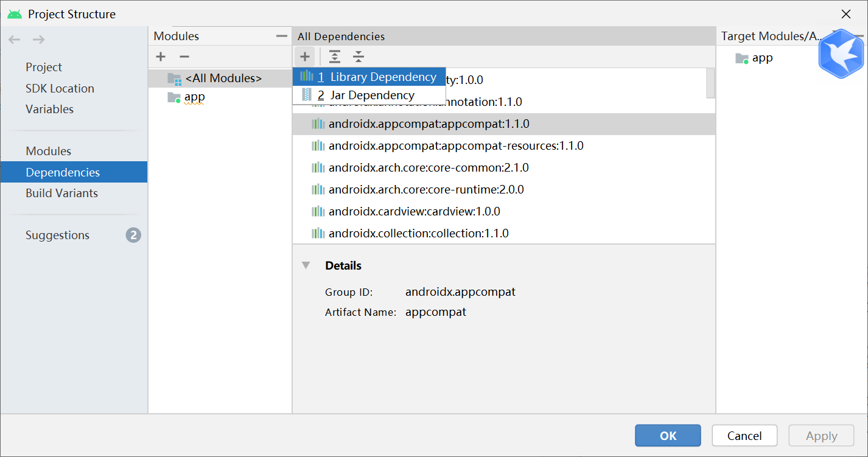
Task: Add a new module with plus icon
Action: coord(161,57)
